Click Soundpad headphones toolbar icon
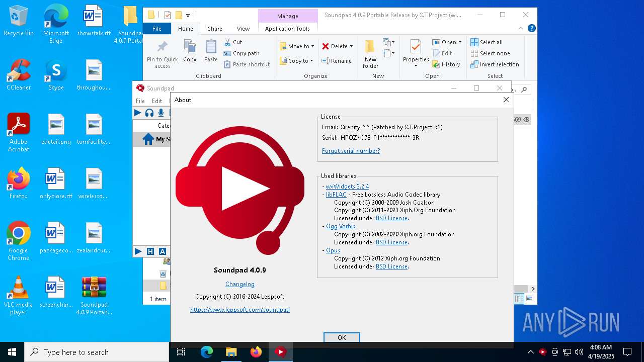This screenshot has height=362, width=644. tap(149, 113)
